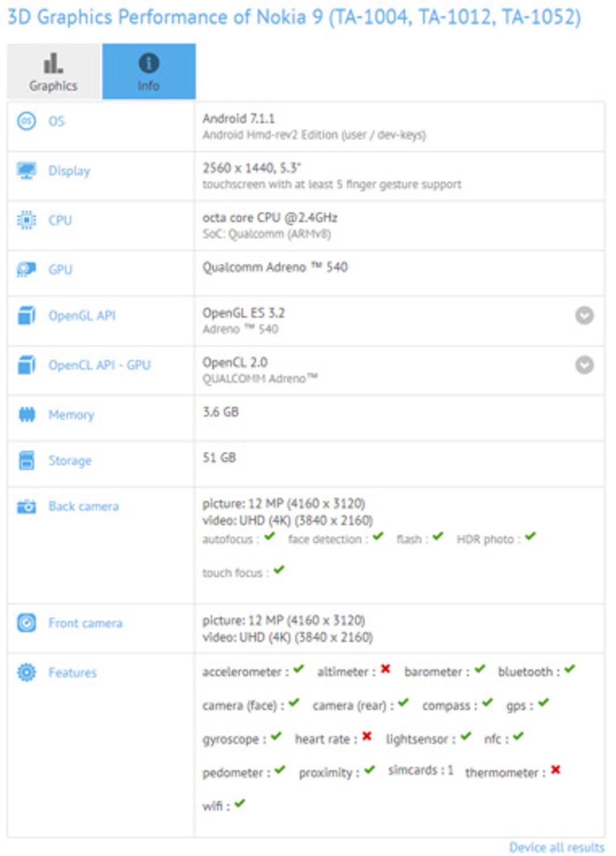Click the OpenGL API cube icon
Image resolution: width=616 pixels, height=856 pixels.
coord(27,315)
